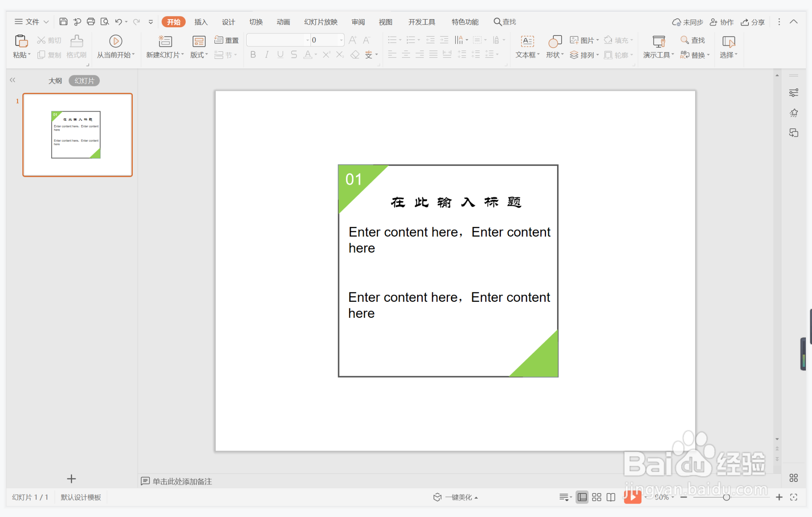This screenshot has width=812, height=517.
Task: Click the Undo arrow icon
Action: coord(119,22)
